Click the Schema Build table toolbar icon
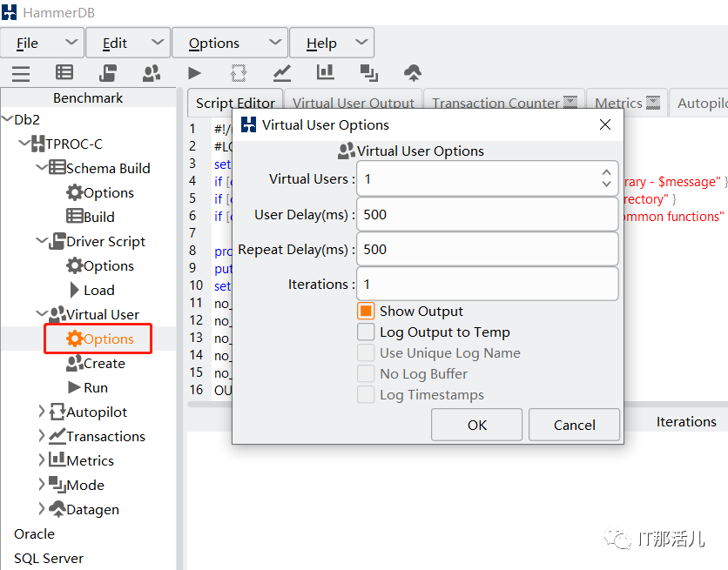 coord(64,72)
